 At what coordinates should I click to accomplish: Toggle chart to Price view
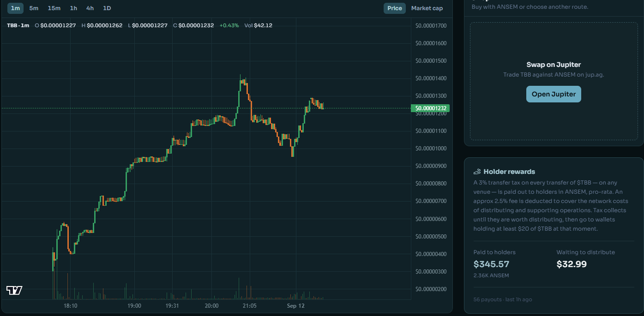394,8
